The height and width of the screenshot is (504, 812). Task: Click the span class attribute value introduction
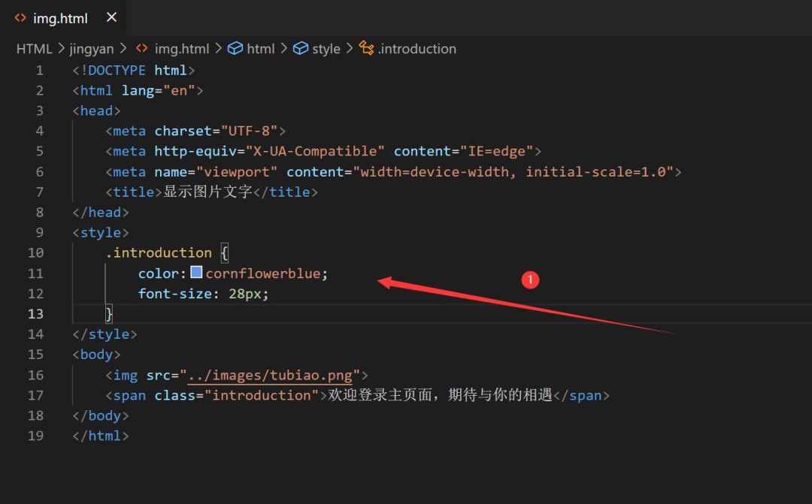(262, 395)
